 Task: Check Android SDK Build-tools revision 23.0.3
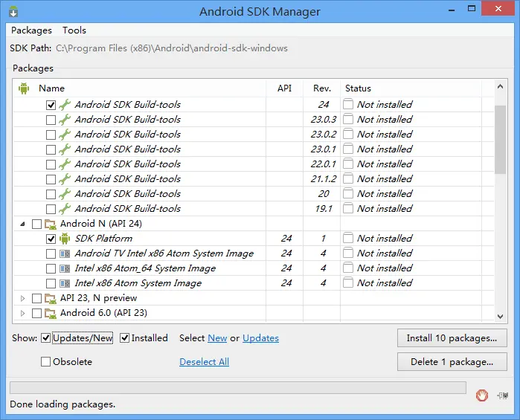[51, 120]
